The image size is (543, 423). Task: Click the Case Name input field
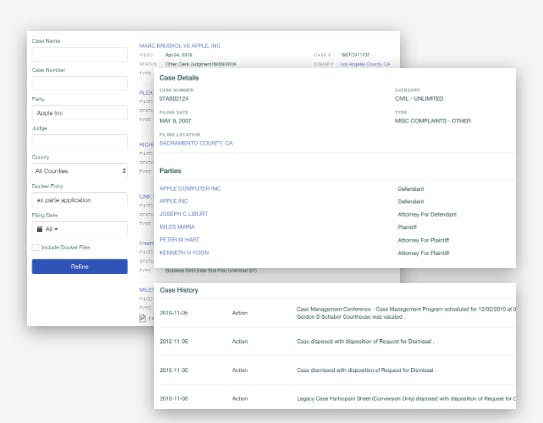pyautogui.click(x=80, y=54)
